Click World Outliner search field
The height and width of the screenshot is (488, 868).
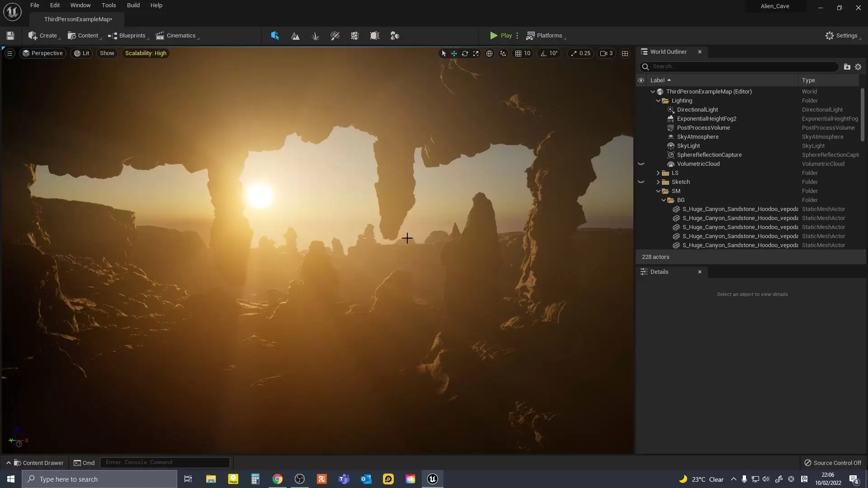pos(741,66)
